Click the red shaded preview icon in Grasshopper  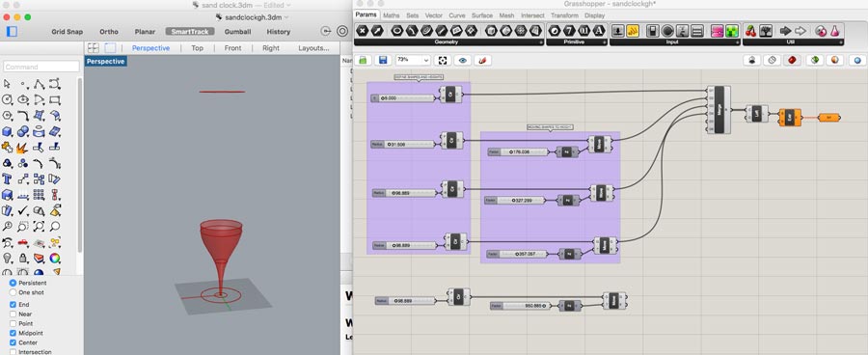792,60
